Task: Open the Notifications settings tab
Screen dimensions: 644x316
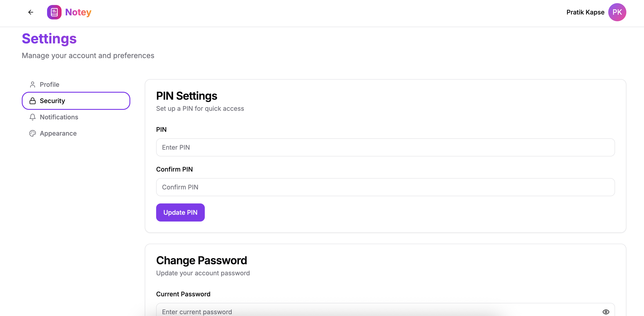Action: coord(59,117)
